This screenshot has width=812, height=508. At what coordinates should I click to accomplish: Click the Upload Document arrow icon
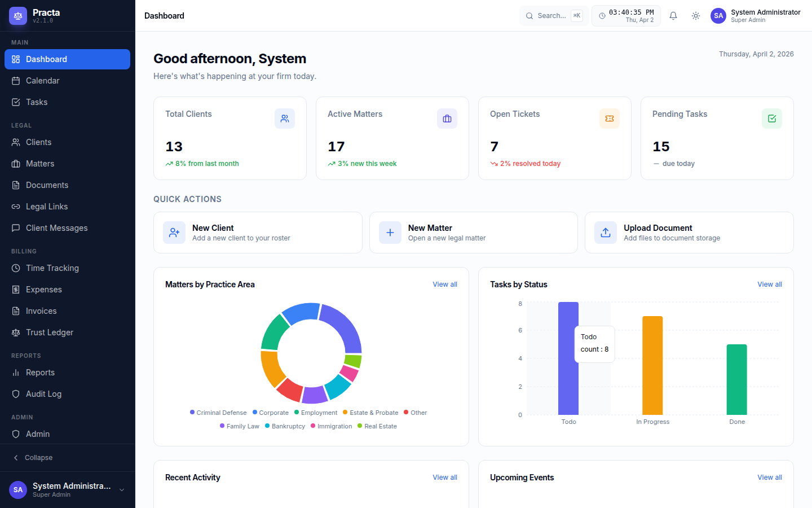(606, 232)
